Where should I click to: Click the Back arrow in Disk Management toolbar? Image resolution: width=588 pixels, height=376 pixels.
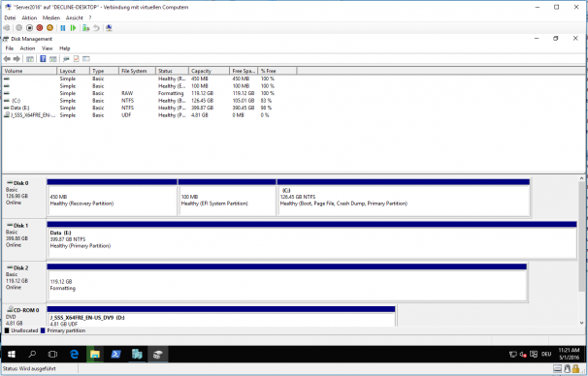7,59
